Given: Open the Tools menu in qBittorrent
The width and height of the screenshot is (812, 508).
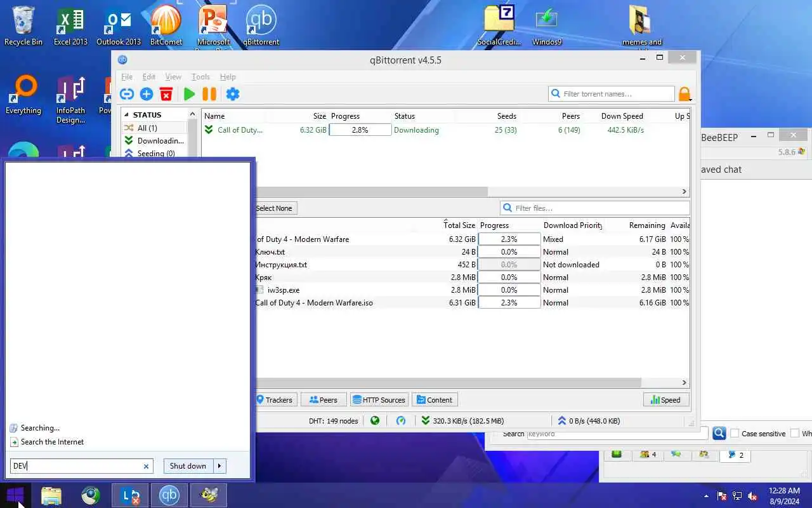Looking at the screenshot, I should (x=200, y=76).
